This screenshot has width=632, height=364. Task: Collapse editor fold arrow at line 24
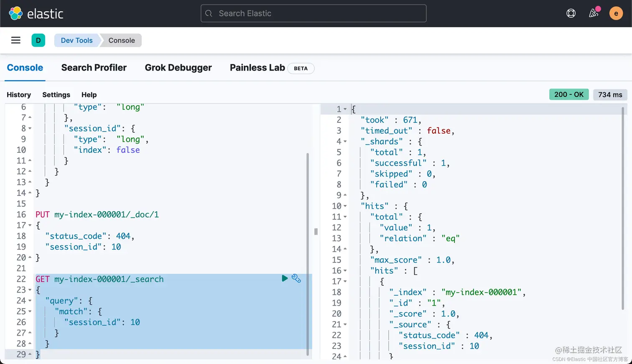[x=30, y=301]
